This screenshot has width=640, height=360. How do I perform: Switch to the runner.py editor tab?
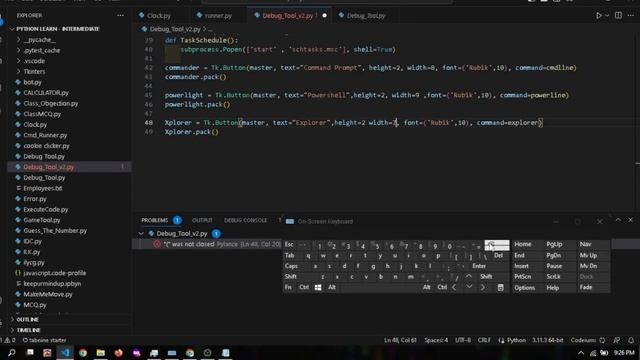(x=218, y=16)
